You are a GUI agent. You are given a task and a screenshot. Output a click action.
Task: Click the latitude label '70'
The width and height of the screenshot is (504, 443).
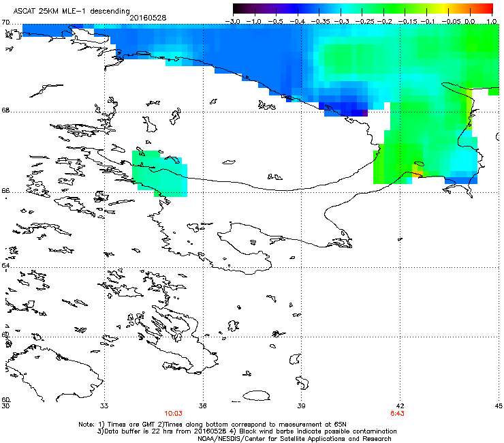[5, 22]
